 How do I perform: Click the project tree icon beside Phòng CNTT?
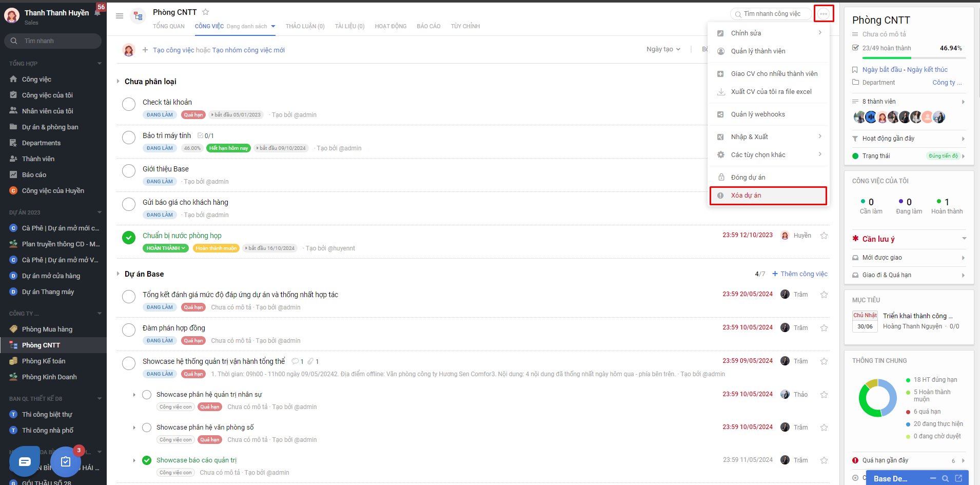pos(138,16)
